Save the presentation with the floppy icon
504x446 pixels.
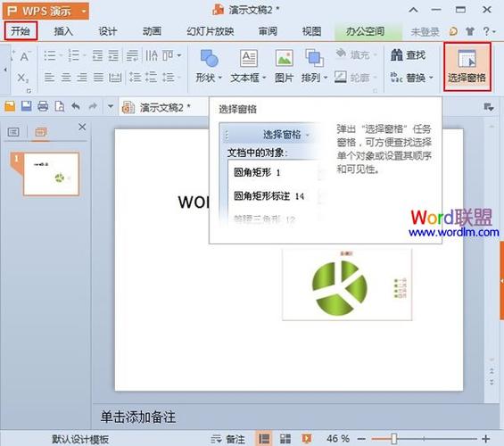(27, 106)
